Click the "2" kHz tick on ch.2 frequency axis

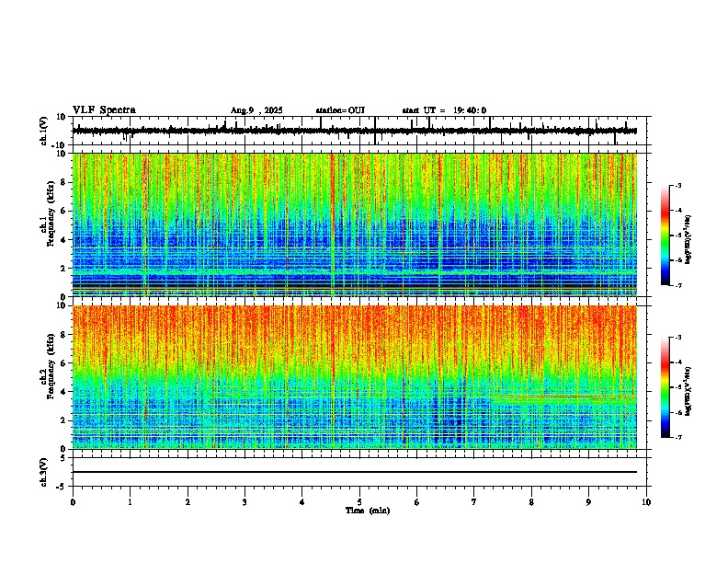(64, 420)
